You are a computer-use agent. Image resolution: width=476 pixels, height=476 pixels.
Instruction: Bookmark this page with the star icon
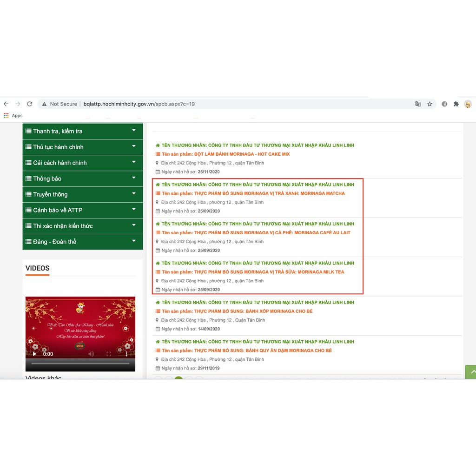click(x=430, y=104)
